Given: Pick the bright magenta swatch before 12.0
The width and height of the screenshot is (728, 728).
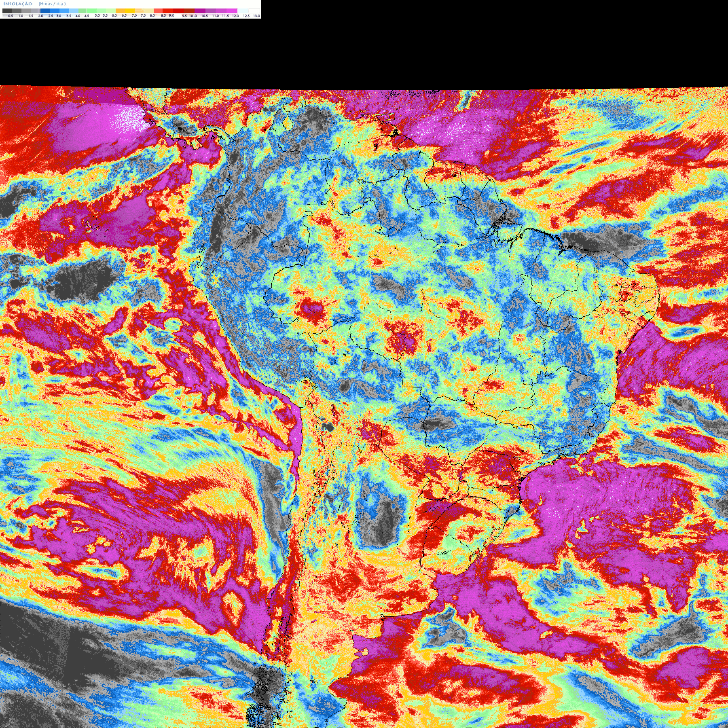Looking at the screenshot, I should click(x=232, y=11).
